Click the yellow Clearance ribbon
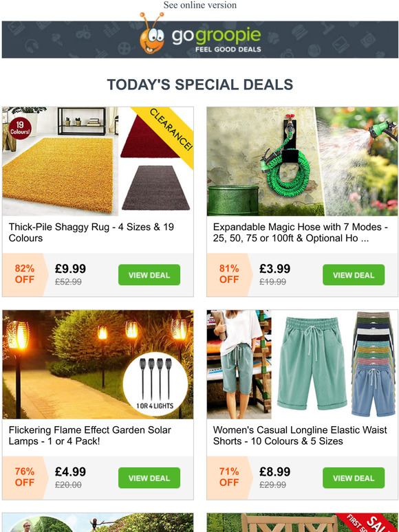The width and height of the screenshot is (399, 532). (167, 133)
